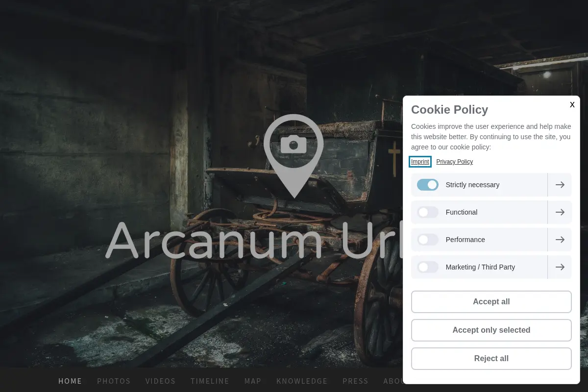Enable Marketing / Third Party cookies switch

click(x=428, y=267)
